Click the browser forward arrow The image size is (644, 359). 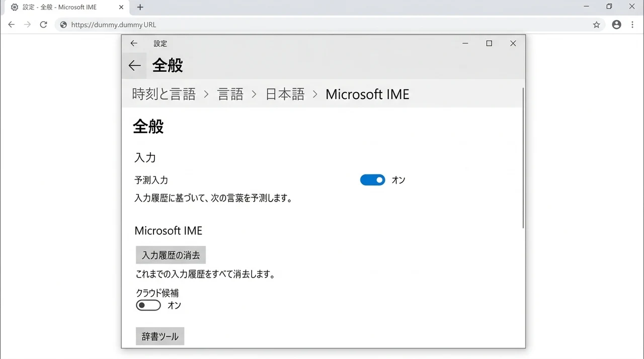27,25
